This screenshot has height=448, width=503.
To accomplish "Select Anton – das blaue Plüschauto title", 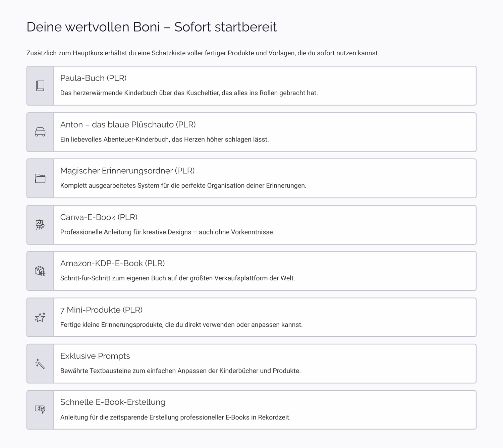I will [x=128, y=125].
